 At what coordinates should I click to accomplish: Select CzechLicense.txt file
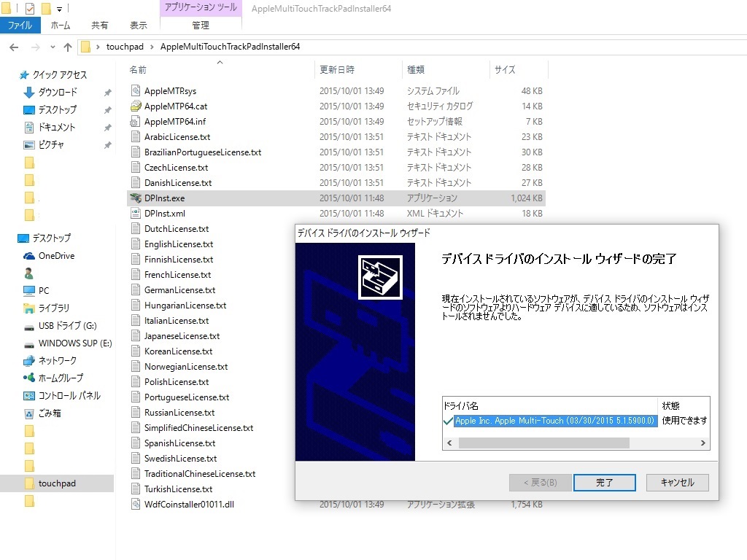pyautogui.click(x=176, y=168)
